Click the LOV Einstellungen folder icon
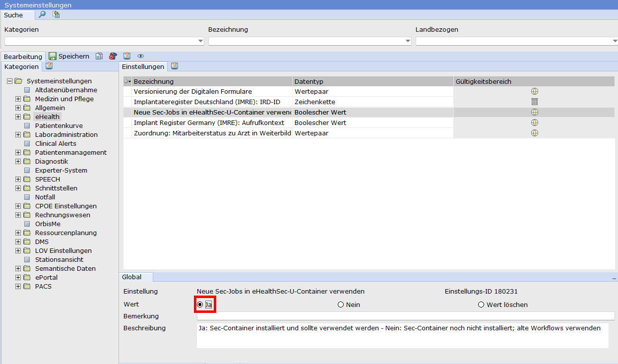Image resolution: width=618 pixels, height=364 pixels. pos(27,250)
